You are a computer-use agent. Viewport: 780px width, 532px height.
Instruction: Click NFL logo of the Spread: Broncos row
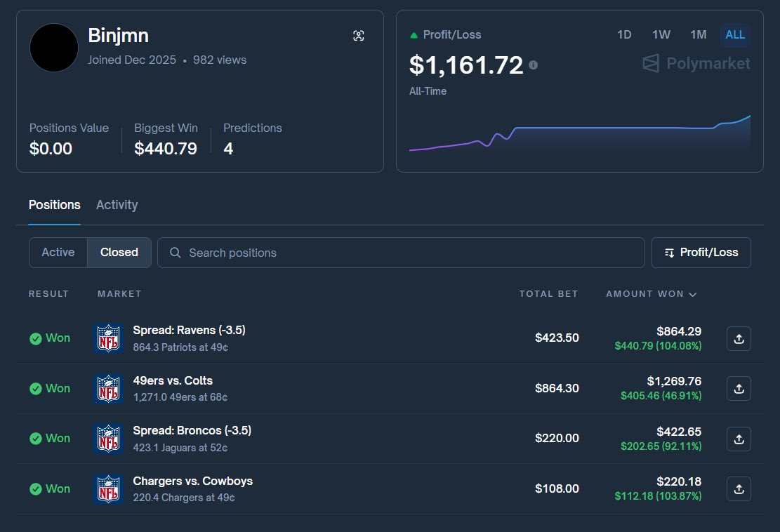click(108, 439)
